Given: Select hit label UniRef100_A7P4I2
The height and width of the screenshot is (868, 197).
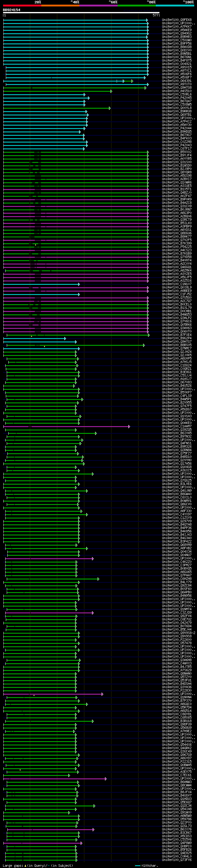Looking at the screenshot, I should (x=177, y=121).
